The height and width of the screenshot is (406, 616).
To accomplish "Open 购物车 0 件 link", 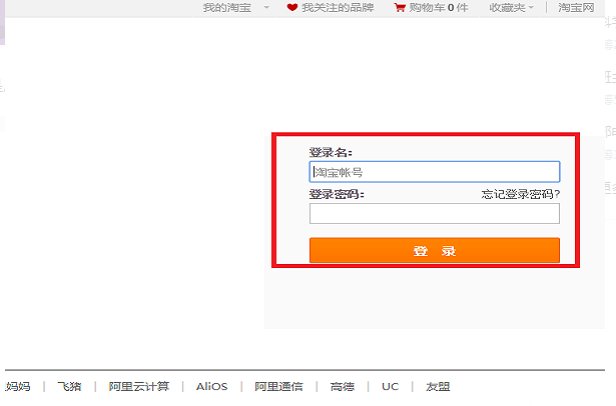I will click(x=438, y=7).
